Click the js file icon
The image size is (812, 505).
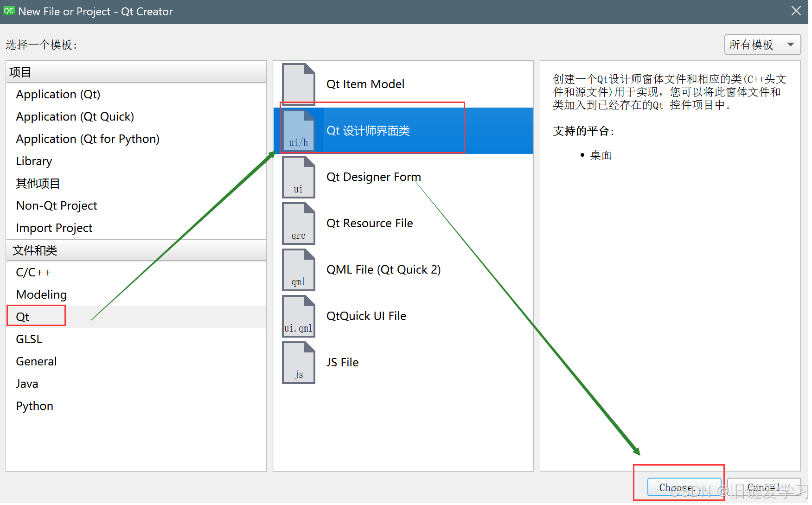[299, 362]
